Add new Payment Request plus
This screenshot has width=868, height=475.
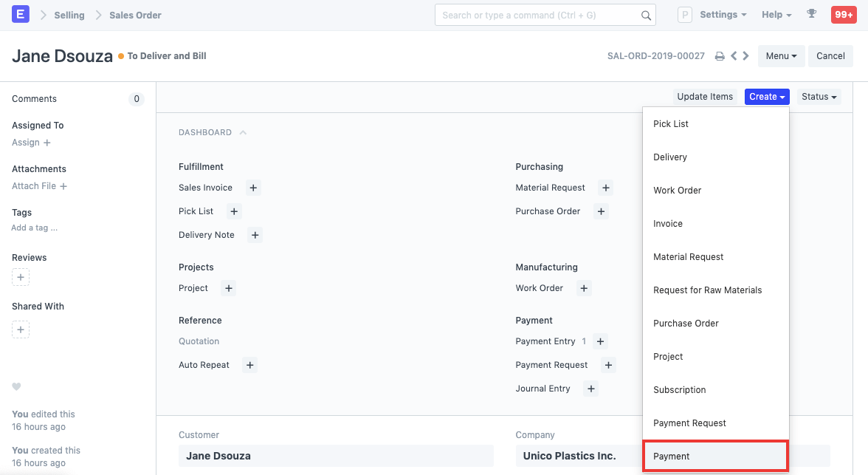608,365
